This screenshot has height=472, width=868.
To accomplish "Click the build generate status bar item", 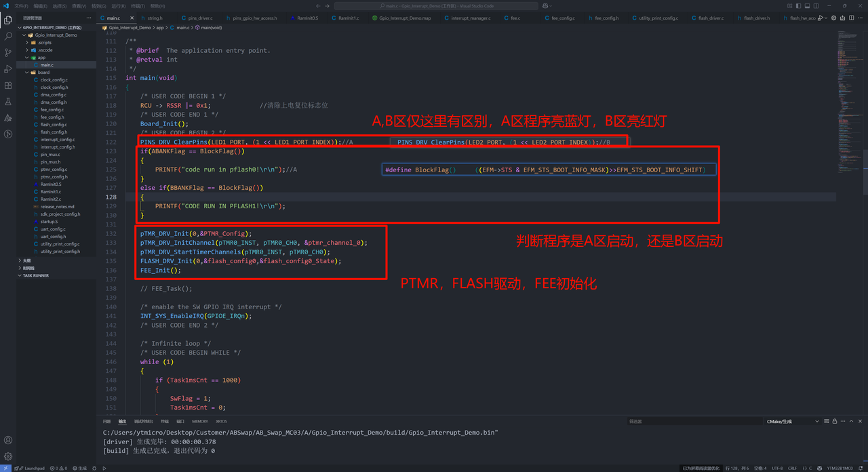I will 80,468.
